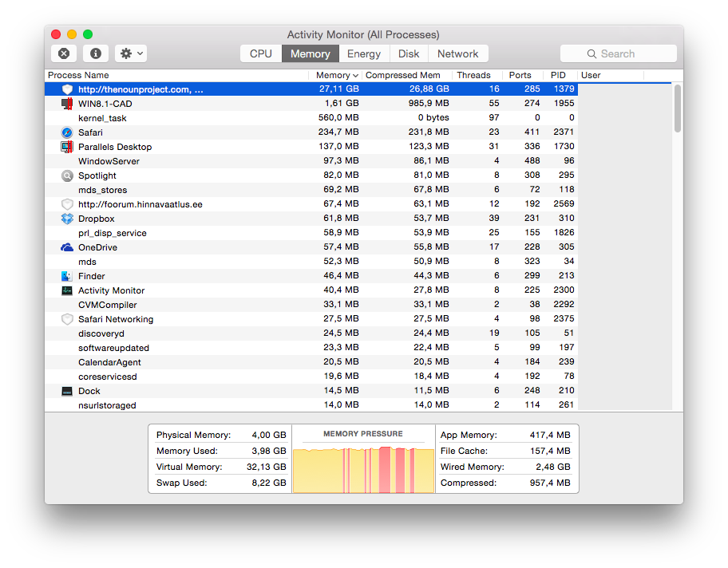
Task: Click the Parallels Desktop process icon
Action: (x=67, y=147)
